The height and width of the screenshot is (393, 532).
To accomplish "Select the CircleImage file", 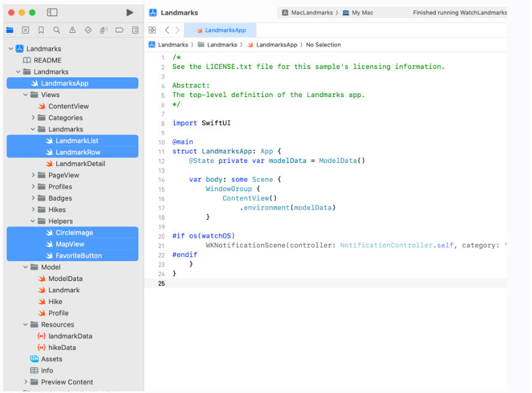I will (72, 232).
